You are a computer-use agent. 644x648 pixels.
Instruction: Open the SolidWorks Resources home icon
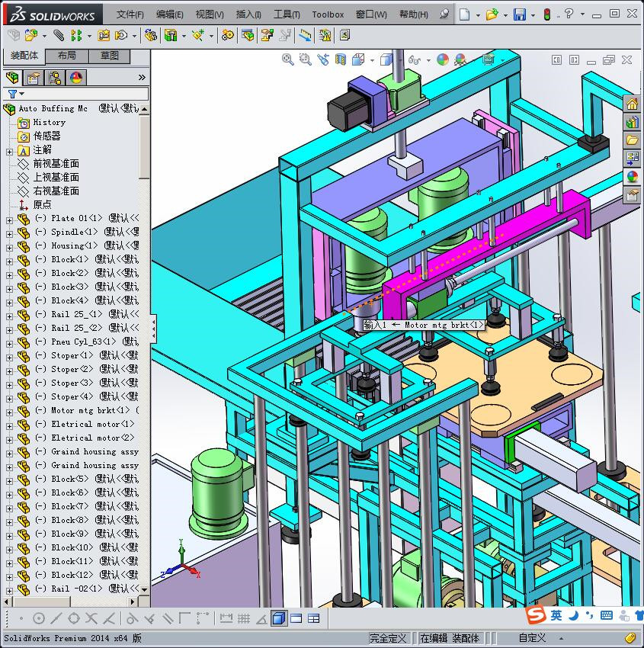(x=632, y=104)
